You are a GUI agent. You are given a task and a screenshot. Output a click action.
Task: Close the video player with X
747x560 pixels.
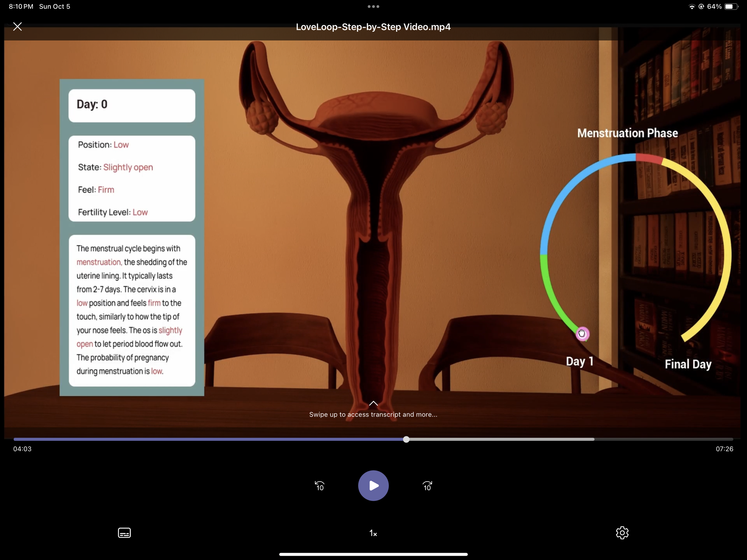(x=18, y=27)
